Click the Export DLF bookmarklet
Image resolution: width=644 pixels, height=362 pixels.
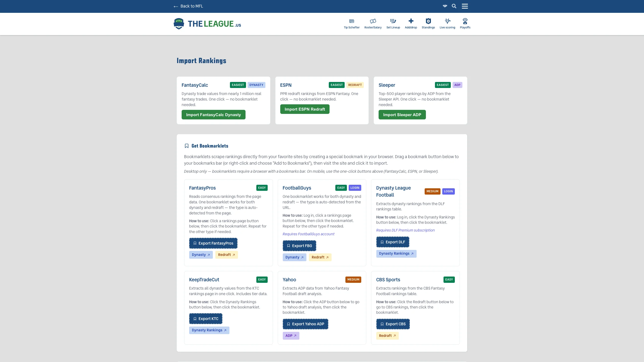(x=393, y=242)
